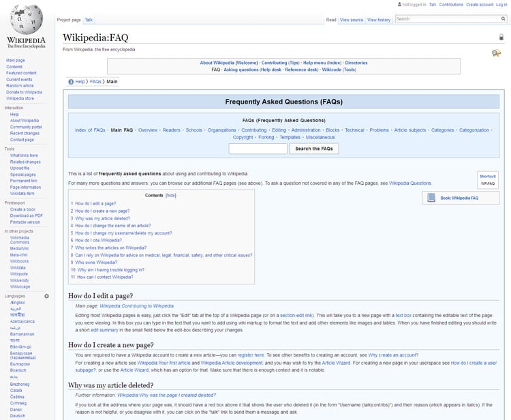
Task: Click the register here link
Action: (x=251, y=355)
